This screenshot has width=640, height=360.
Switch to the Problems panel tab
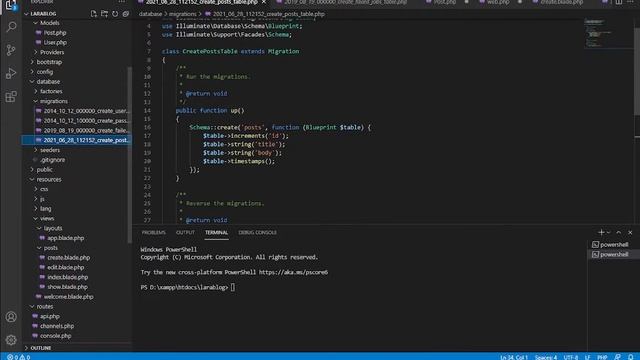click(153, 233)
